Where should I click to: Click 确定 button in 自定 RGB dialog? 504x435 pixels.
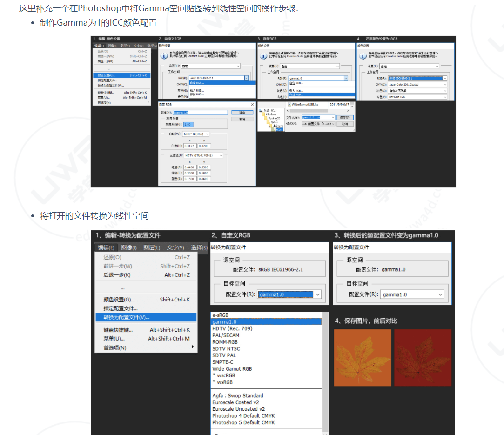point(242,113)
